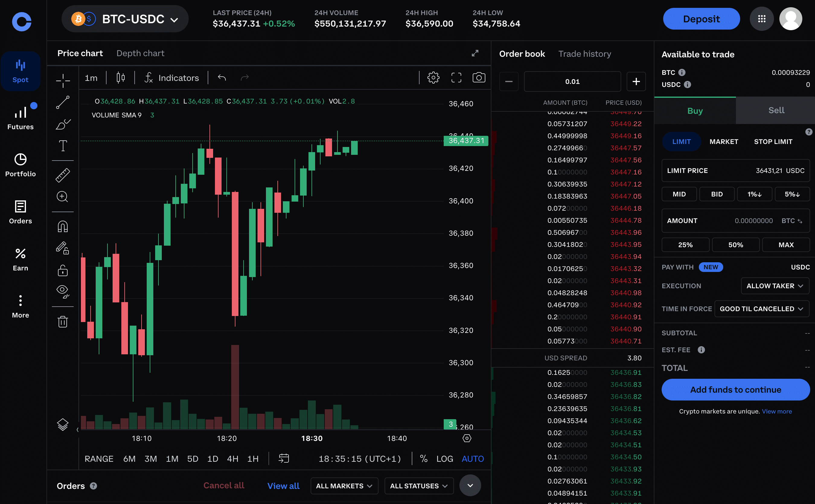This screenshot has width=815, height=504.
Task: Toggle percentage scale on chart
Action: tap(424, 459)
